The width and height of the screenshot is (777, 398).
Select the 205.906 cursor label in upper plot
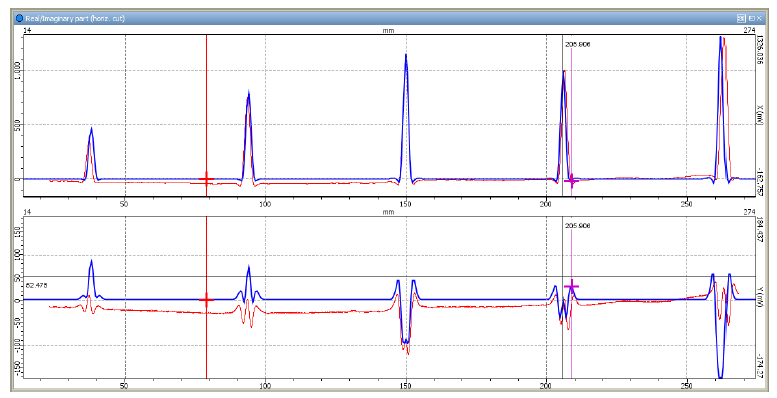(577, 45)
